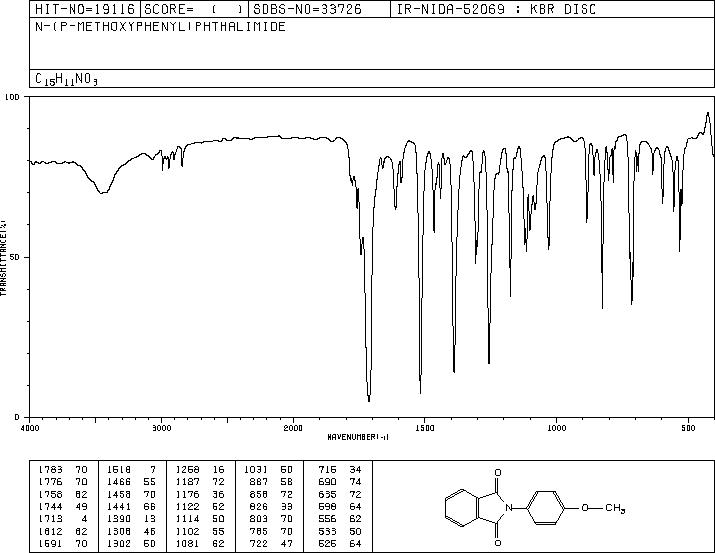
Task: Click peak table entry 1258
Action: point(187,469)
